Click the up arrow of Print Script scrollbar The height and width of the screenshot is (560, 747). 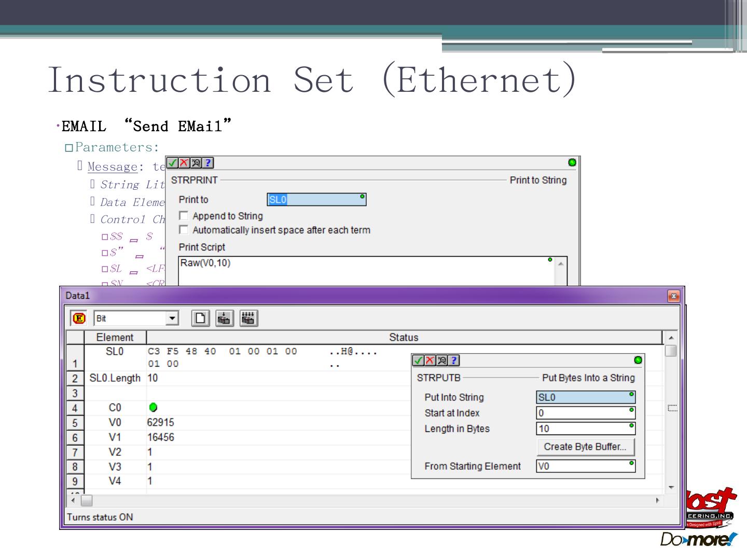coord(561,263)
